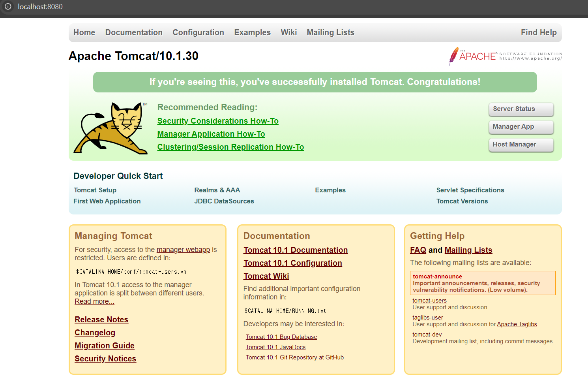Click the Apache Software Foundation feather logo
The image size is (588, 376).
[505, 56]
